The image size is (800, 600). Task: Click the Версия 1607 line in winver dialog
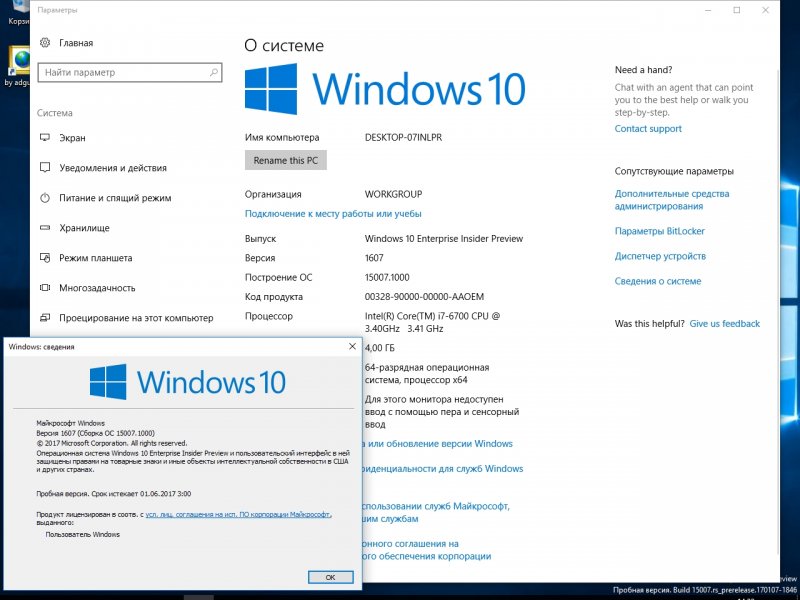95,433
